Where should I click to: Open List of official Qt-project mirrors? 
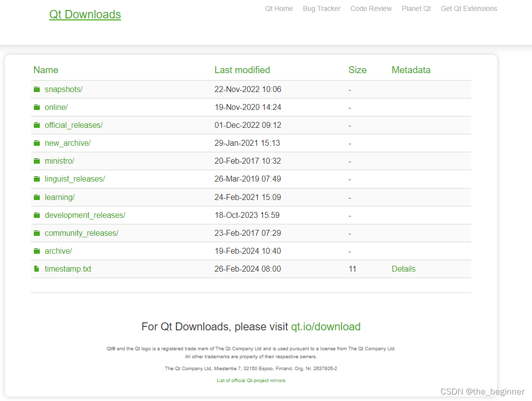click(251, 381)
